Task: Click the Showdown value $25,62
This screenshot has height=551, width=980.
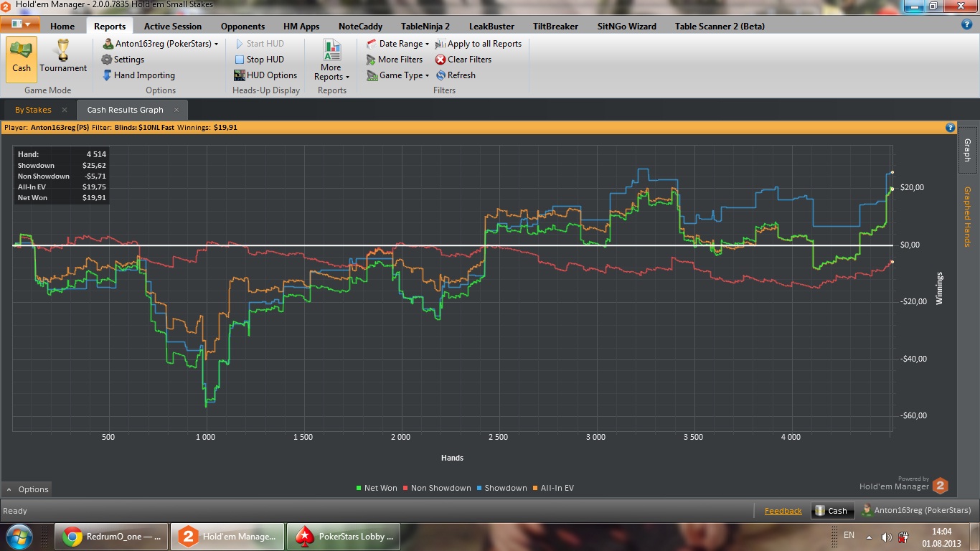Action: 94,166
